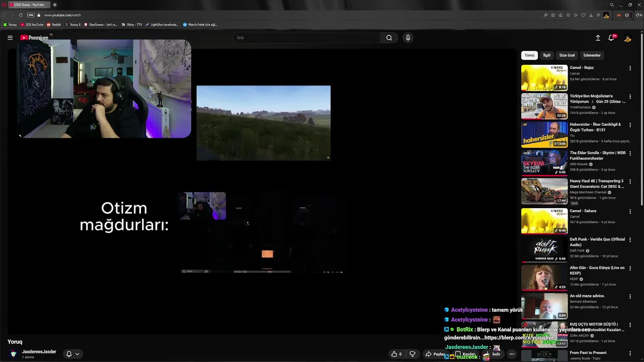Open the upload/create video icon

pos(598,38)
